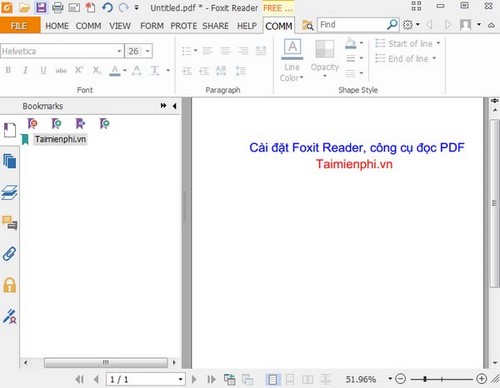Open the quick access toolbar customize arrow
500x388 pixels.
click(x=136, y=7)
